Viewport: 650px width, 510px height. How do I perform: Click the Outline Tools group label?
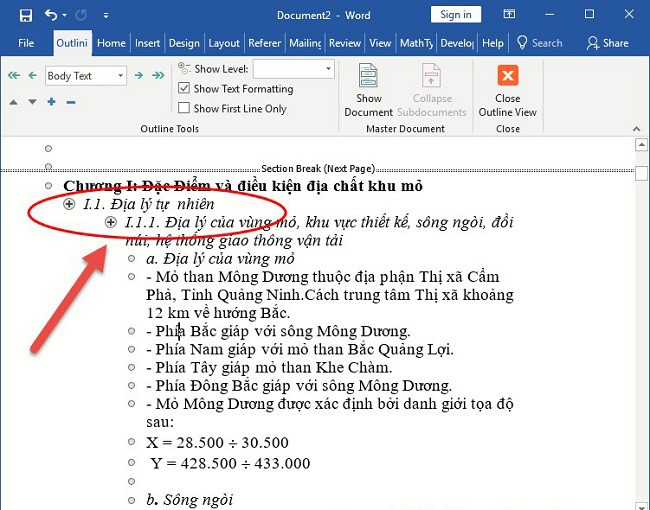click(170, 129)
